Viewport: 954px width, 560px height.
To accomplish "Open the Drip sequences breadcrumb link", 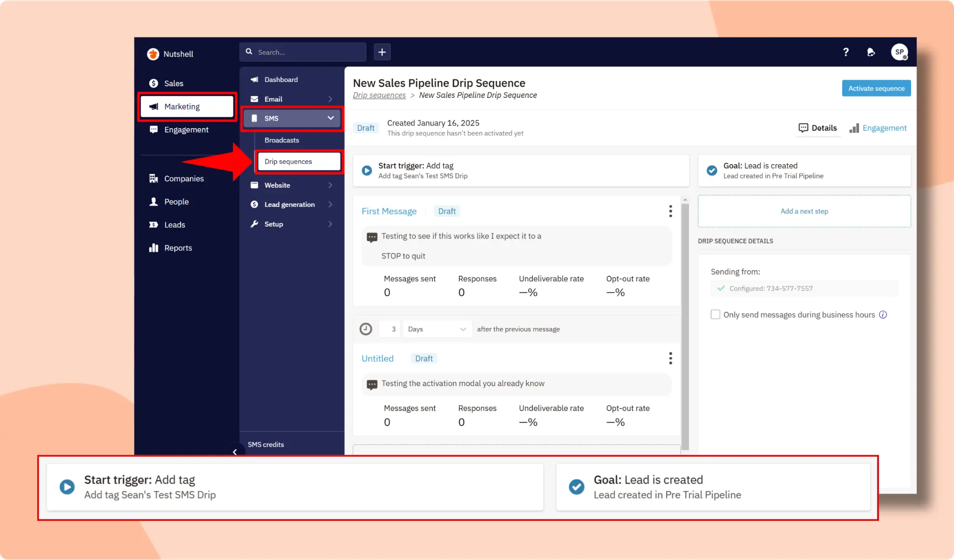I will pyautogui.click(x=379, y=95).
